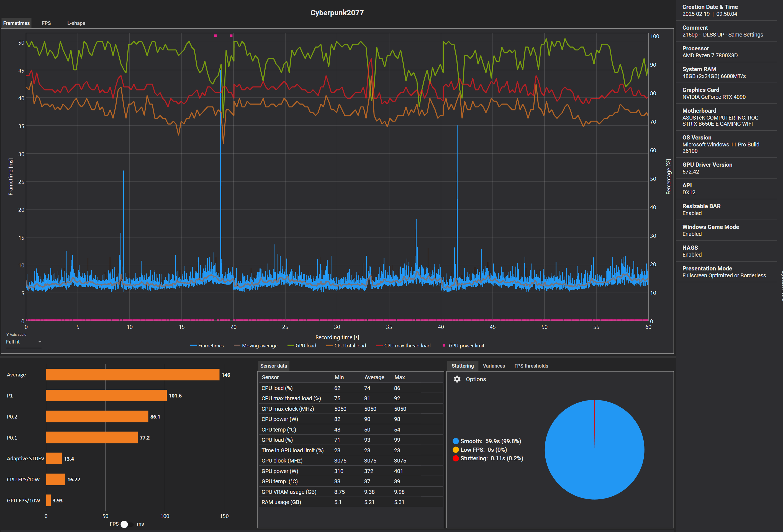The width and height of the screenshot is (783, 532).
Task: Click the orange CPU total load legend marker
Action: pos(329,346)
